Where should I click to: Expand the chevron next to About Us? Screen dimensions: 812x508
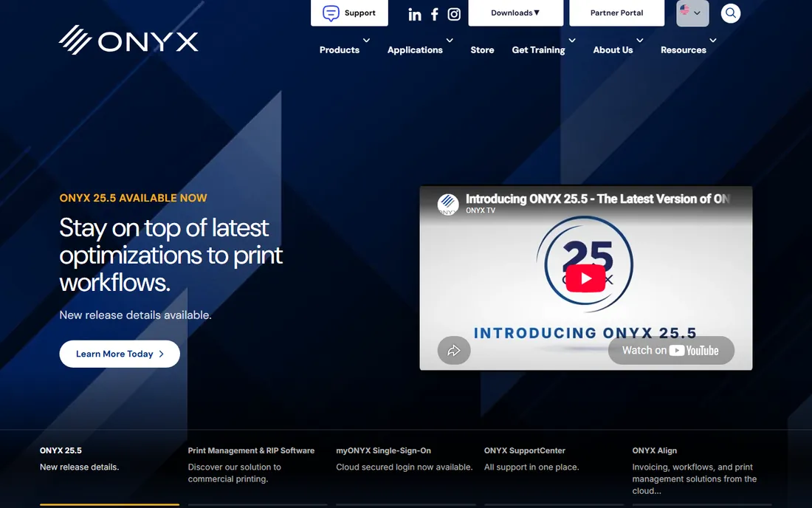pos(640,41)
